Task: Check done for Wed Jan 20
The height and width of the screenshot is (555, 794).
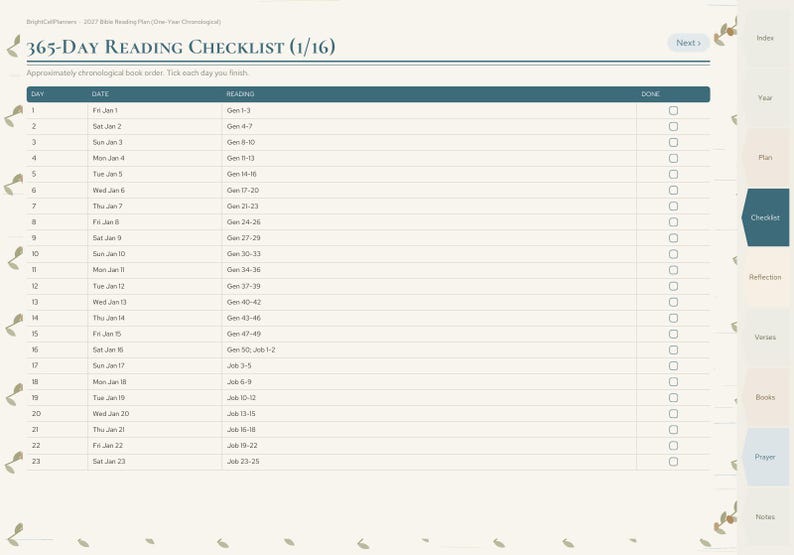Action: point(673,414)
